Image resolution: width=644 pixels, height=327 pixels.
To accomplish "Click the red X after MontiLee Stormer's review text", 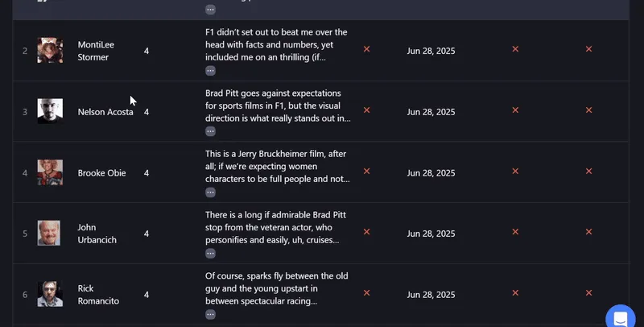I will pos(367,49).
